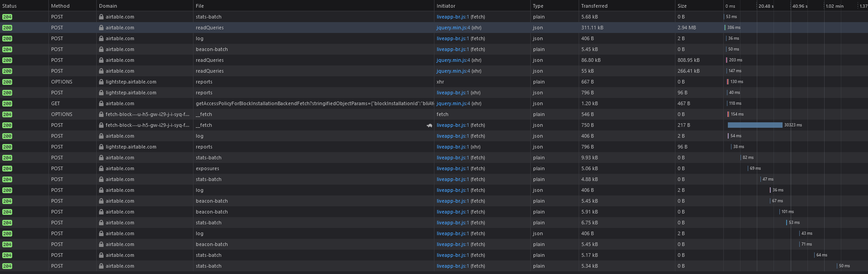This screenshot has height=274, width=868.
Task: Click the lock icon in the 311.11 kB readQueries row
Action: point(101,28)
